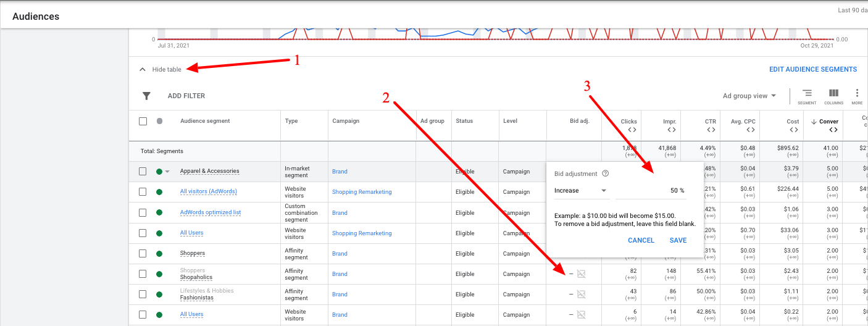The height and width of the screenshot is (326, 868).
Task: Click bid adjustment icon in last All Users row
Action: tap(581, 315)
